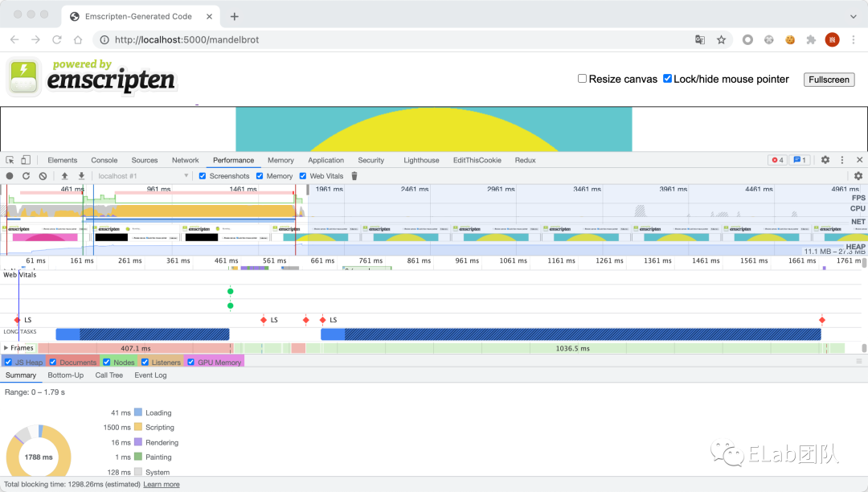Open the Lighthouse tab

(421, 160)
